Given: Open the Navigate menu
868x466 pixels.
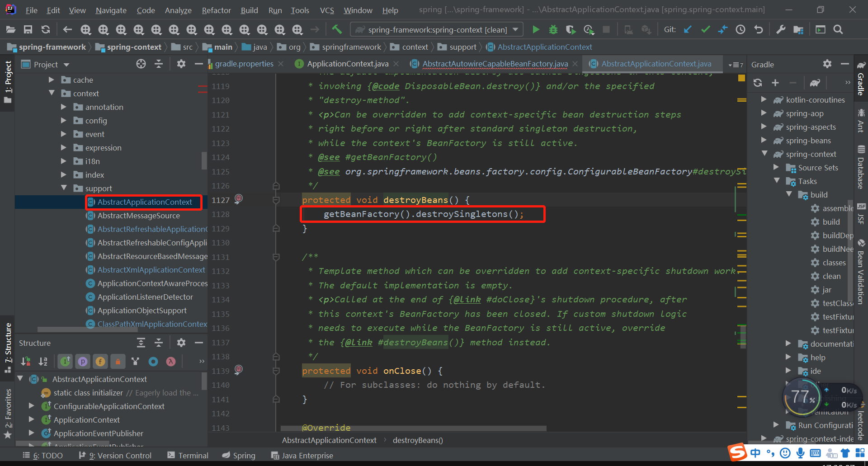Looking at the screenshot, I should click(x=111, y=10).
